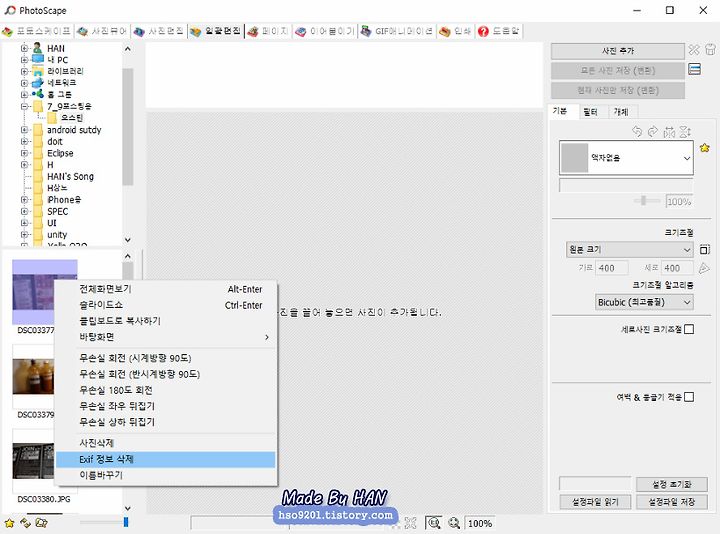Expand the Eclipse folder node
The width and height of the screenshot is (720, 534).
pos(24,153)
